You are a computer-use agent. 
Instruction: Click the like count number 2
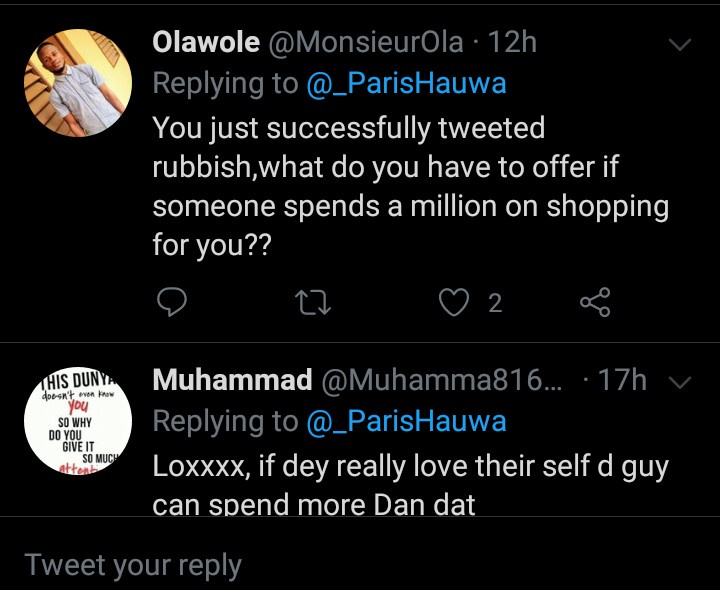[x=495, y=303]
